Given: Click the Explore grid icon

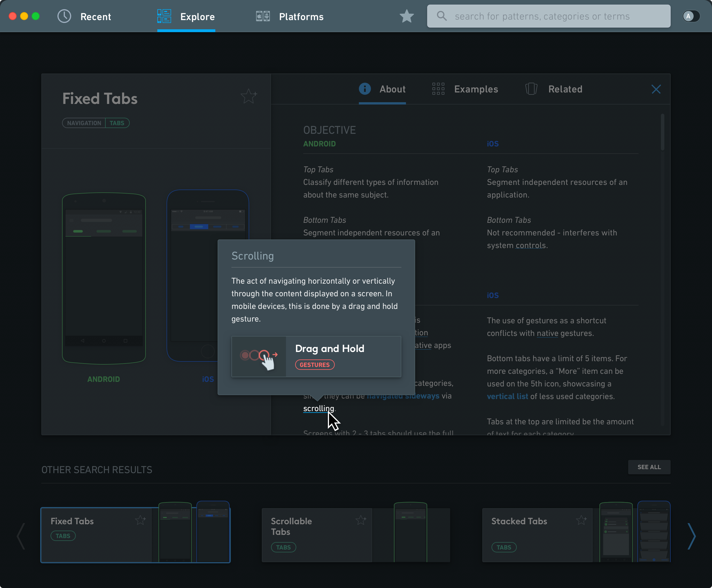Looking at the screenshot, I should (164, 16).
